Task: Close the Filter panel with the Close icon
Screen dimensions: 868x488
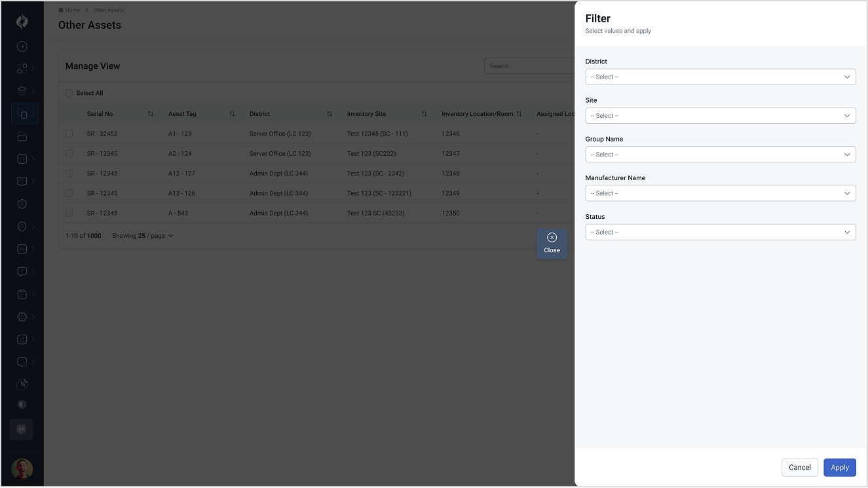Action: (552, 242)
